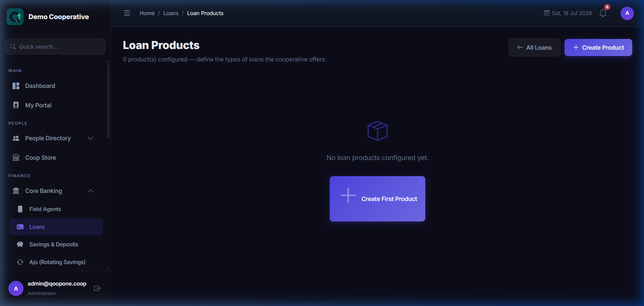Click the PEOPLE section label
Viewport: 644px width, 306px height.
pyautogui.click(x=18, y=123)
